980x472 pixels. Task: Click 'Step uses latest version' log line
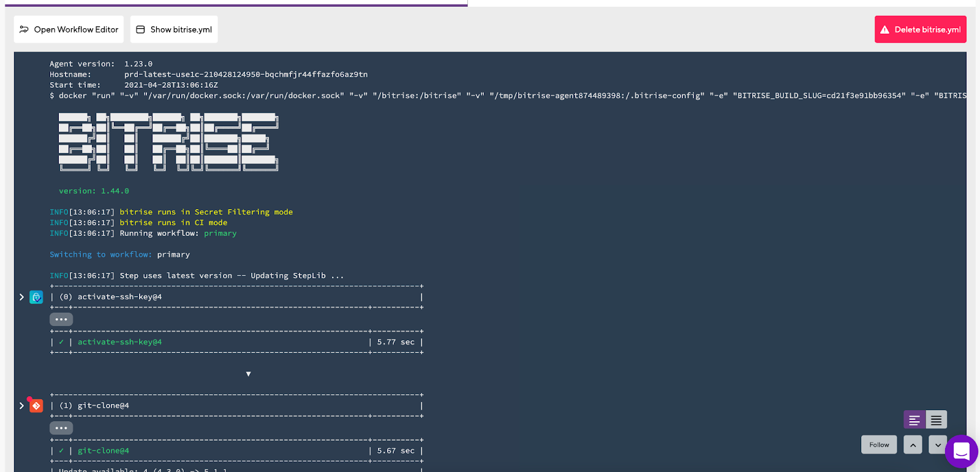[x=197, y=276]
